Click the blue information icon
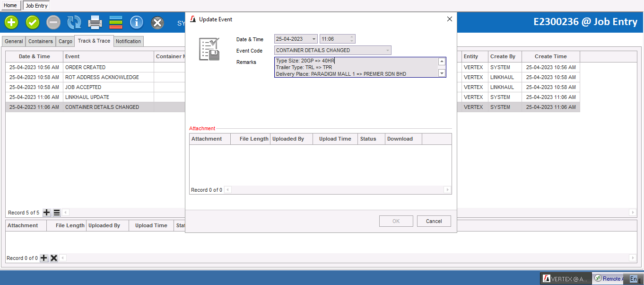Image resolution: width=644 pixels, height=285 pixels. click(x=137, y=22)
